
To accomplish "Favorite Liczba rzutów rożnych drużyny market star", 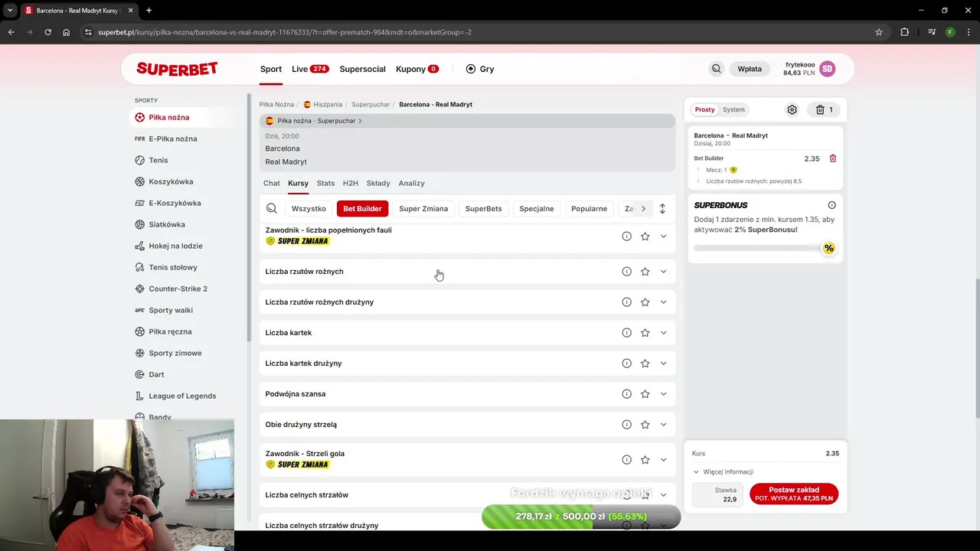I will (645, 302).
